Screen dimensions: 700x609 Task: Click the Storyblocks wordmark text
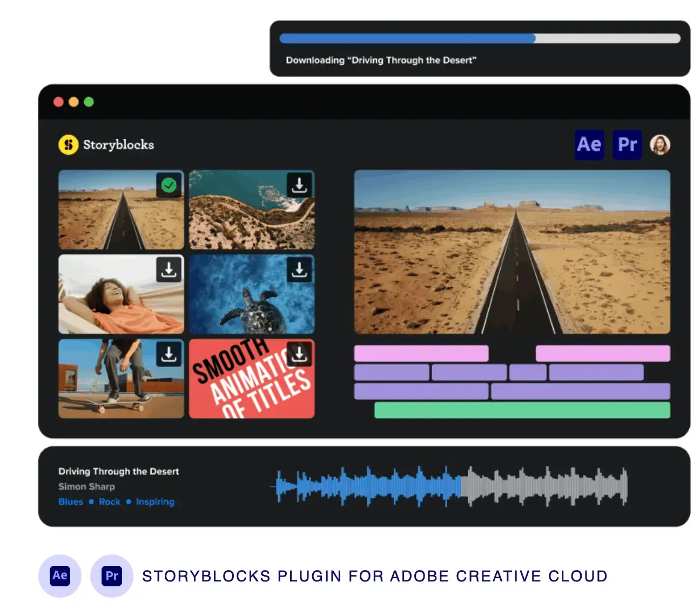[x=118, y=145]
